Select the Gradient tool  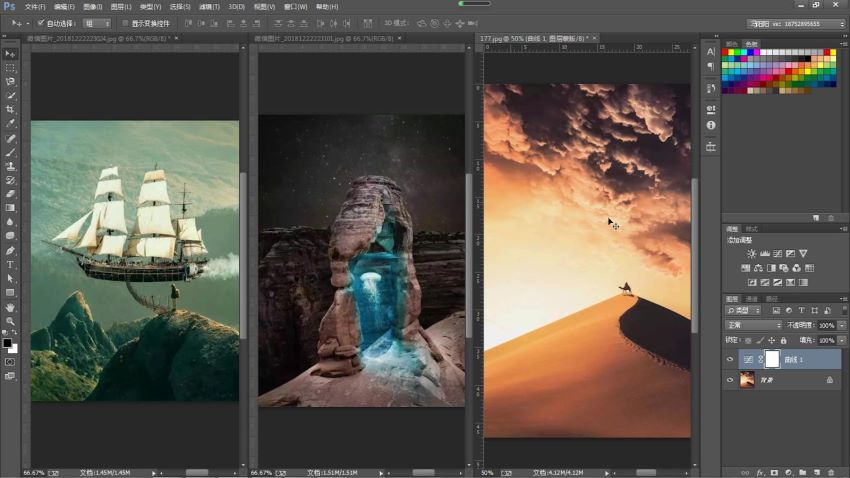10,208
